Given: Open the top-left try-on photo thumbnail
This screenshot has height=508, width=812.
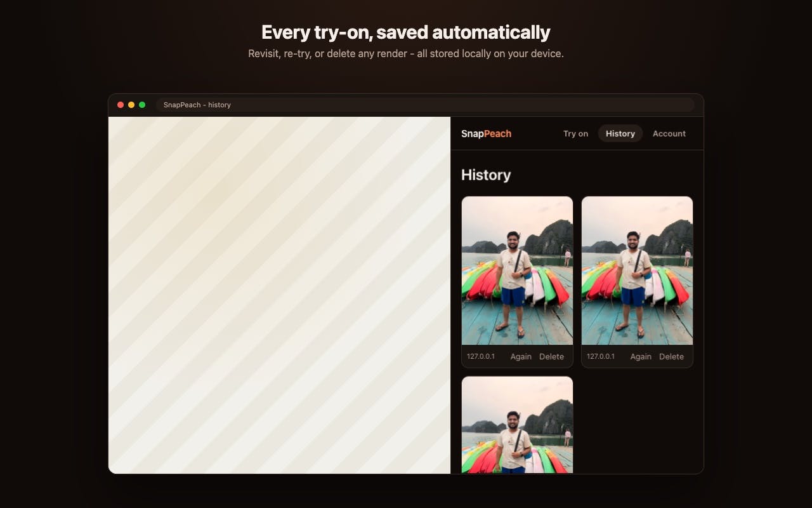Looking at the screenshot, I should (517, 271).
